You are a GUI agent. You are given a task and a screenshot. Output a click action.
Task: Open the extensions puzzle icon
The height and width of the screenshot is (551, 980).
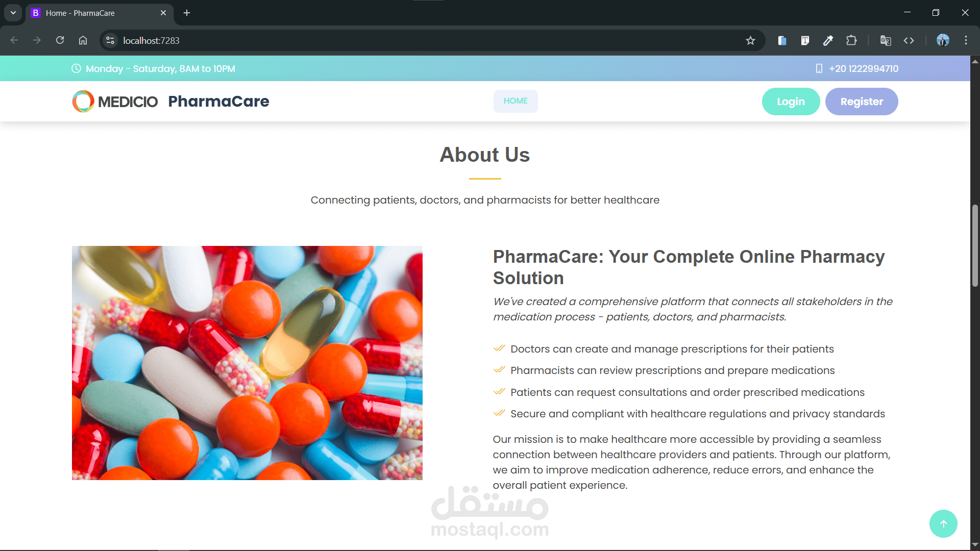pos(851,40)
